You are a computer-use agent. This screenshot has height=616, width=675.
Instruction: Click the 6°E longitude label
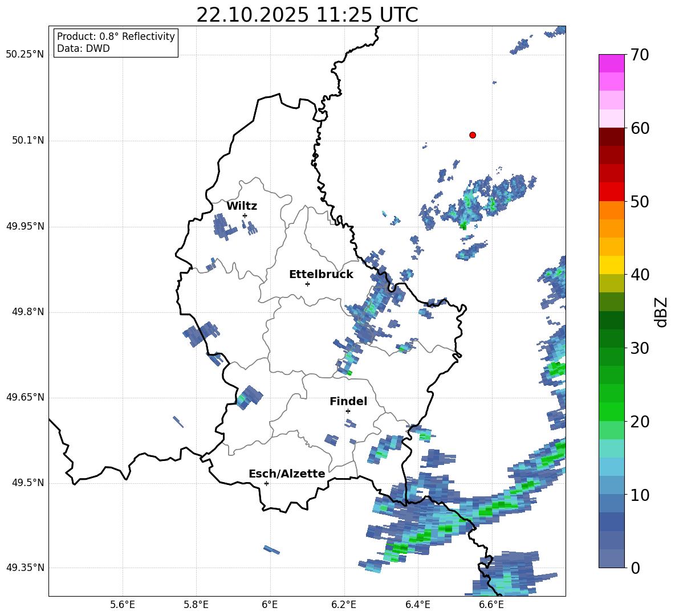pyautogui.click(x=270, y=605)
